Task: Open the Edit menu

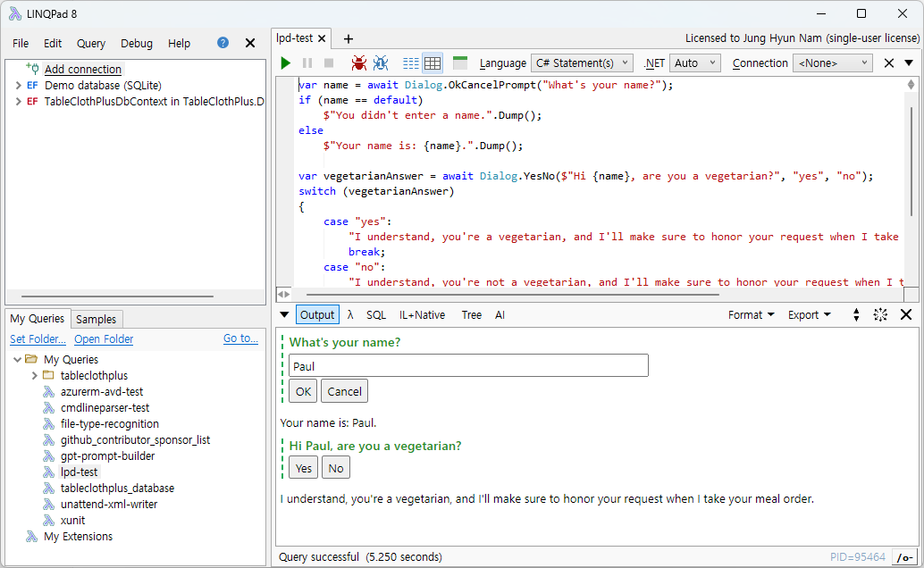Action: pos(53,43)
